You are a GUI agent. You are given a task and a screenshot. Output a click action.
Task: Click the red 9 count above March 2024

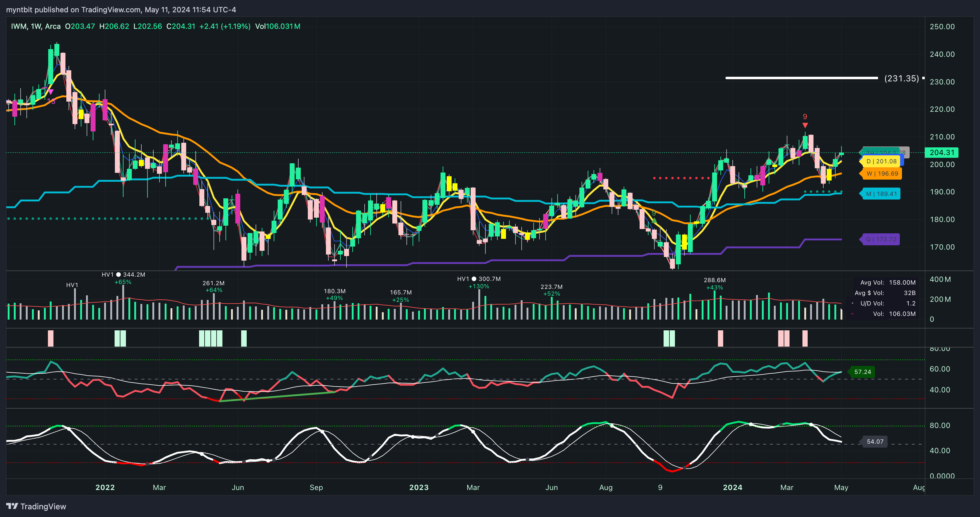(805, 117)
